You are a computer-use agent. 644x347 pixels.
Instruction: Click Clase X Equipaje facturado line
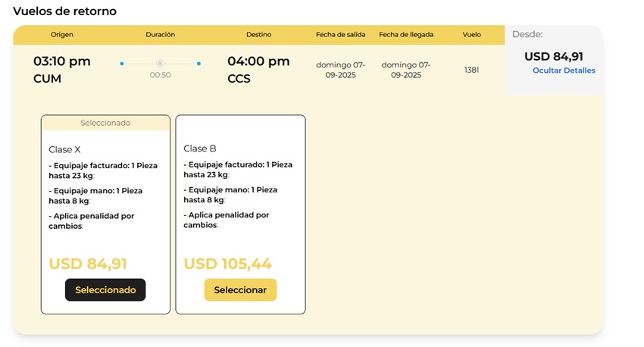[x=103, y=170]
